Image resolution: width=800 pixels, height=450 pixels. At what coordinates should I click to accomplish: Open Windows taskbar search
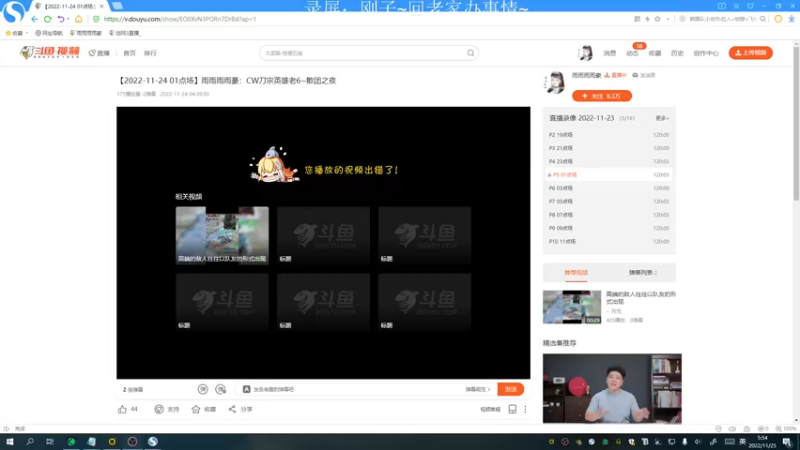[x=30, y=442]
